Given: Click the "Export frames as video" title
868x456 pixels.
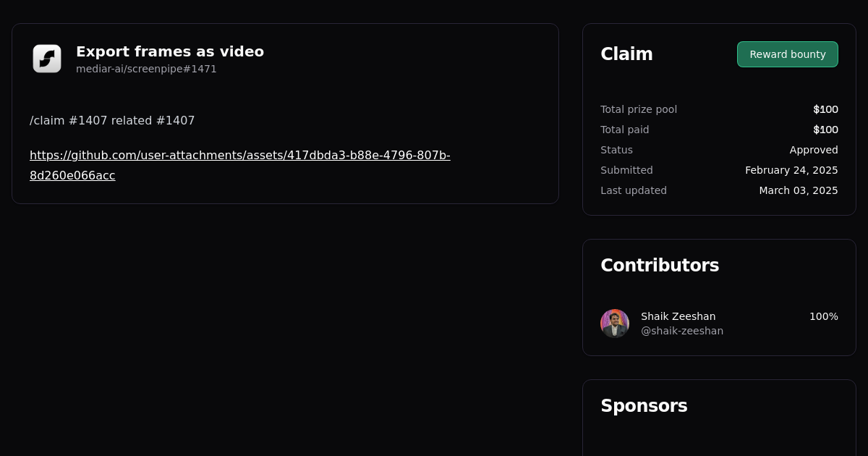Looking at the screenshot, I should click(170, 51).
